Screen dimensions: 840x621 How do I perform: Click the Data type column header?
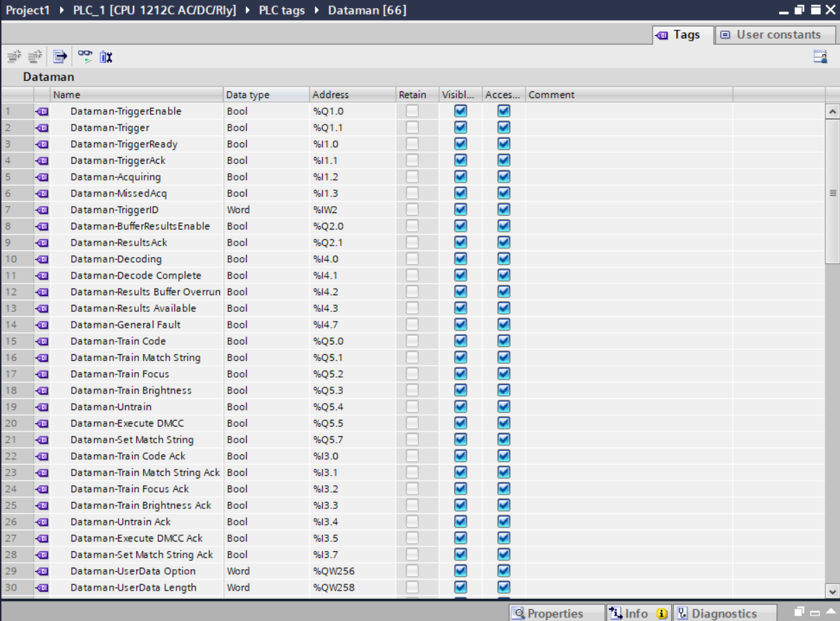(266, 95)
